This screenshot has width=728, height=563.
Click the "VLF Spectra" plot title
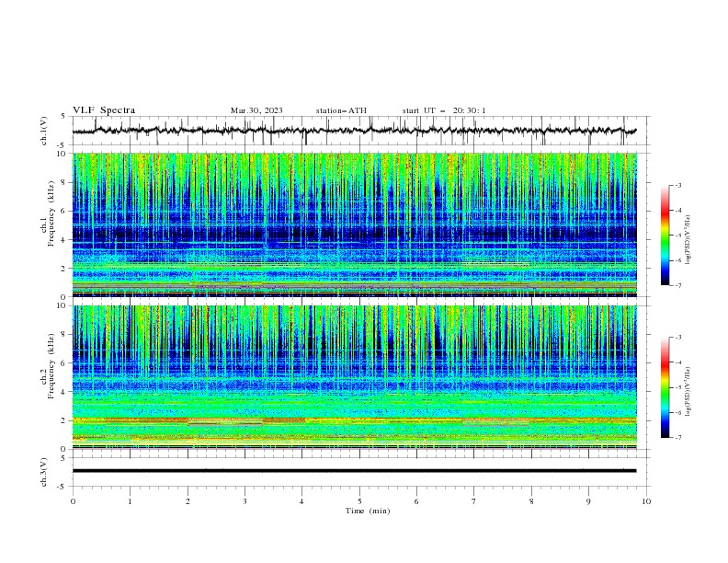(x=104, y=110)
